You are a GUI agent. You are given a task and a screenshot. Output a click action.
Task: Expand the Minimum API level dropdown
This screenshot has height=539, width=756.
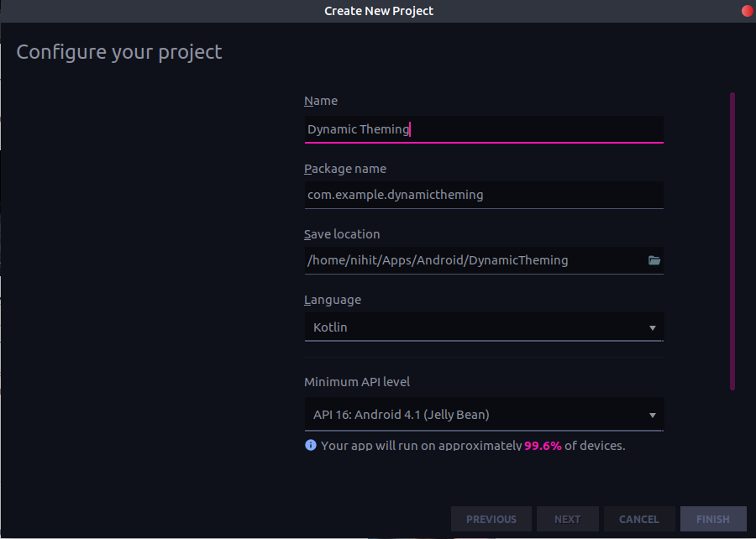(x=484, y=414)
